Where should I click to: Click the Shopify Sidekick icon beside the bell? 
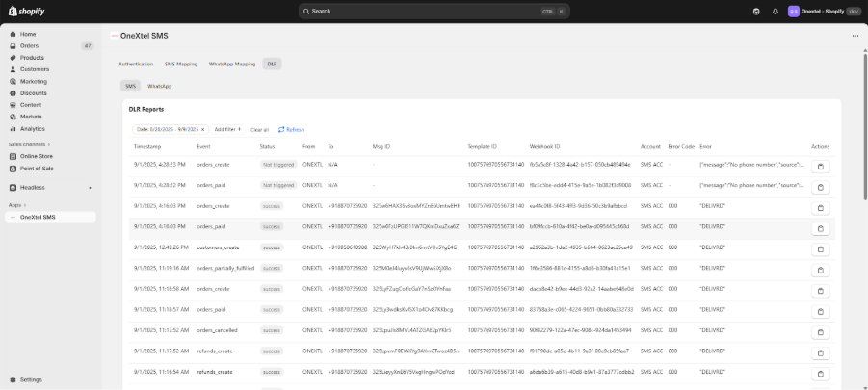coord(756,12)
